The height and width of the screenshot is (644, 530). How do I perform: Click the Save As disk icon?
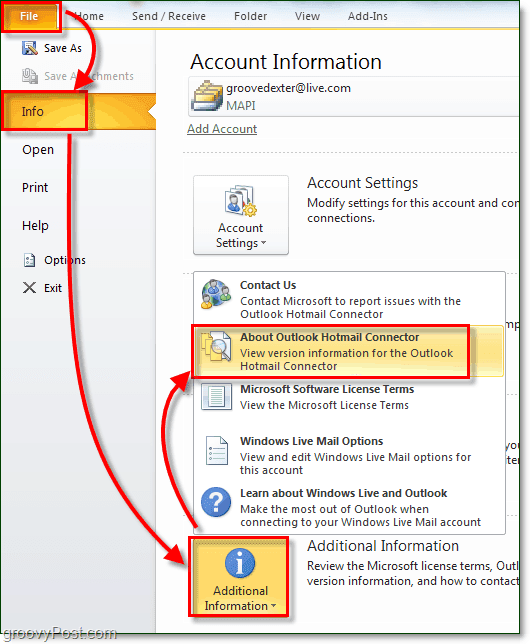coord(30,48)
